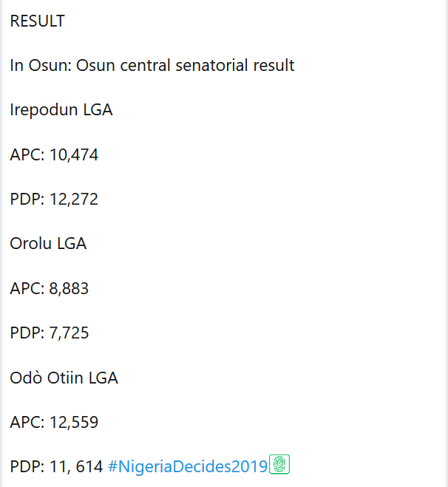Click the 12,559 vote figure
448x487 pixels.
(x=74, y=423)
